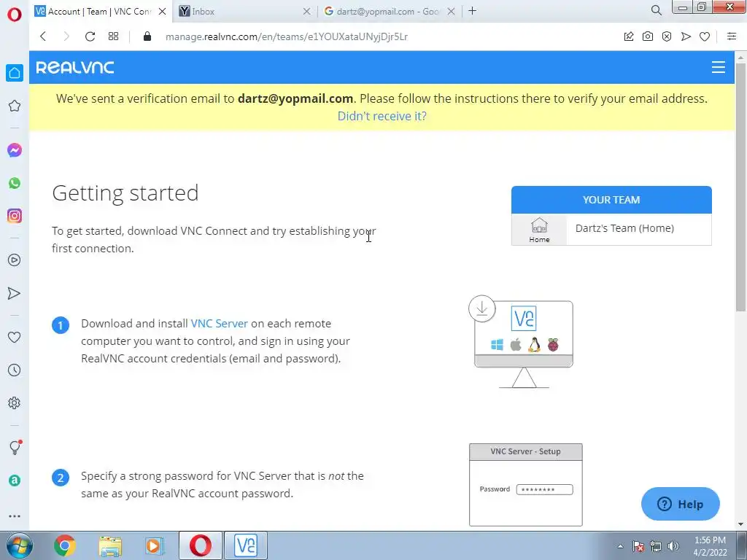Open Pinboards heart in the sidebar
This screenshot has height=560, width=747.
pos(15,337)
